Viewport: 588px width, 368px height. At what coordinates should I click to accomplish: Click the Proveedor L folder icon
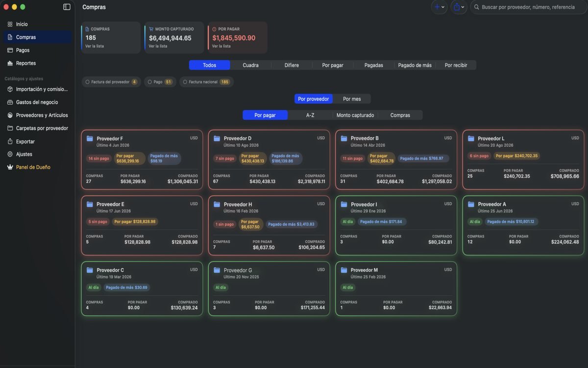coord(471,139)
